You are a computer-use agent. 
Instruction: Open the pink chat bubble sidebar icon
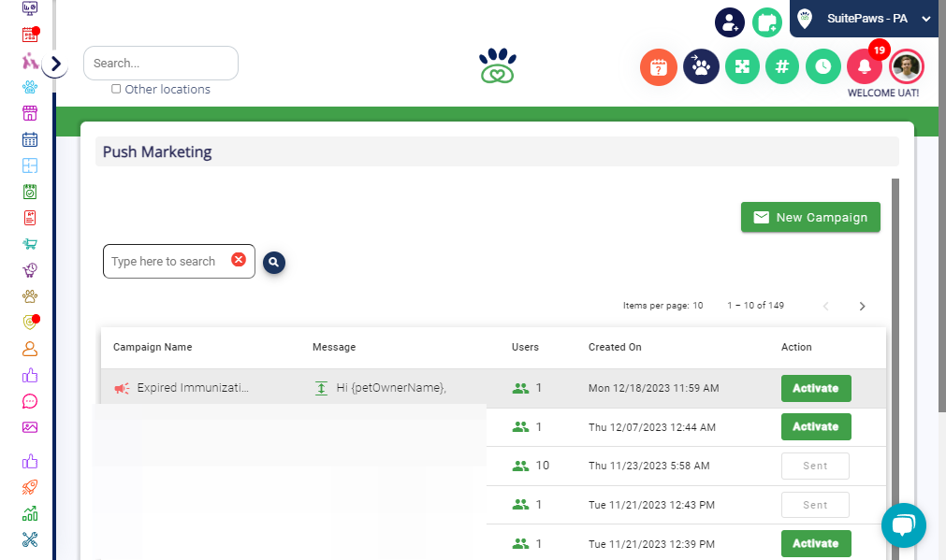30,401
